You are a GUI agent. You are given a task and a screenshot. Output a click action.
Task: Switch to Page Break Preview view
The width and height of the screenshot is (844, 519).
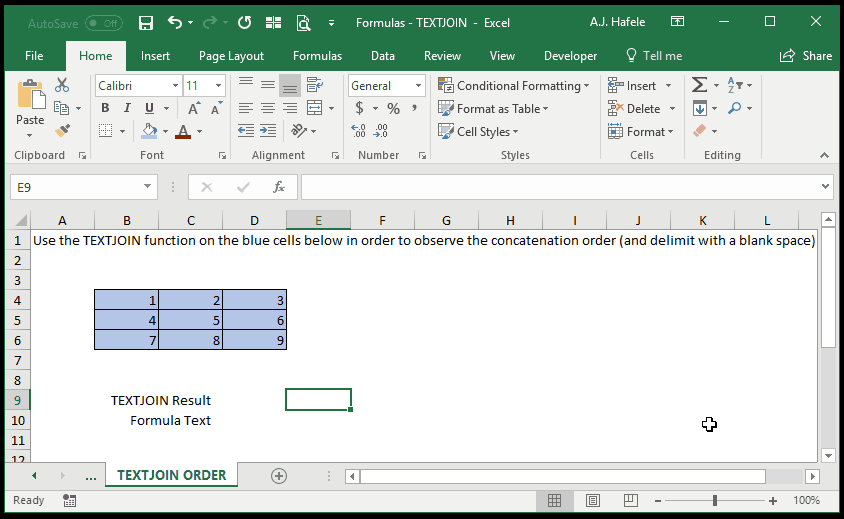tap(630, 501)
